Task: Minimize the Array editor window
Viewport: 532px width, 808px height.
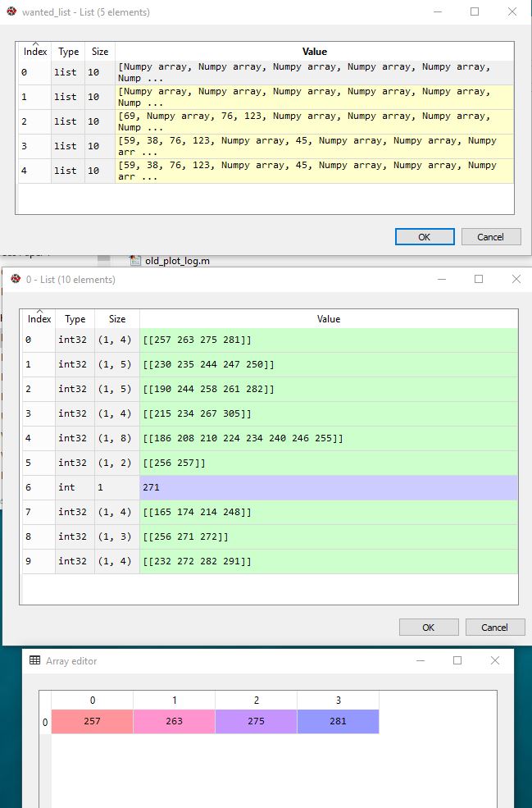Action: [x=420, y=660]
